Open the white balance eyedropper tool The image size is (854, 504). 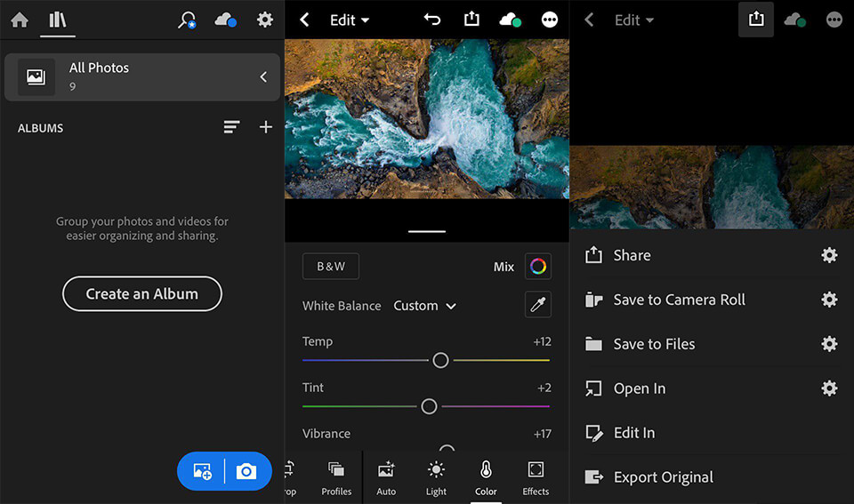click(x=537, y=305)
